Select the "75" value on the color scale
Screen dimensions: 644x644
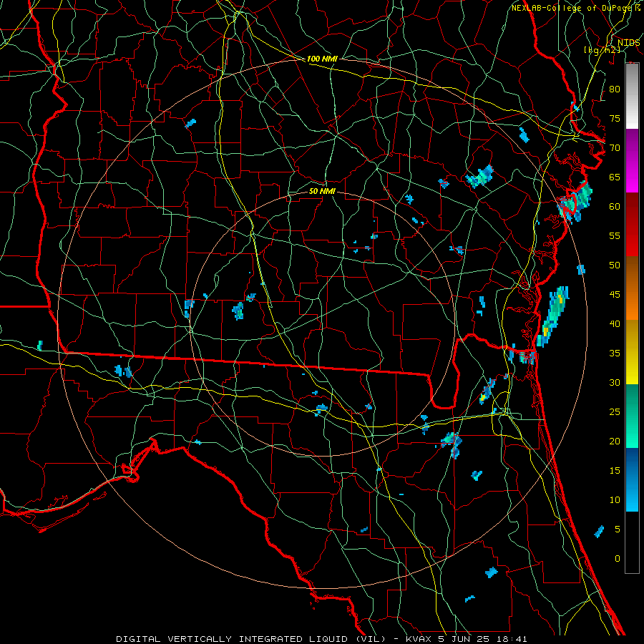click(615, 119)
